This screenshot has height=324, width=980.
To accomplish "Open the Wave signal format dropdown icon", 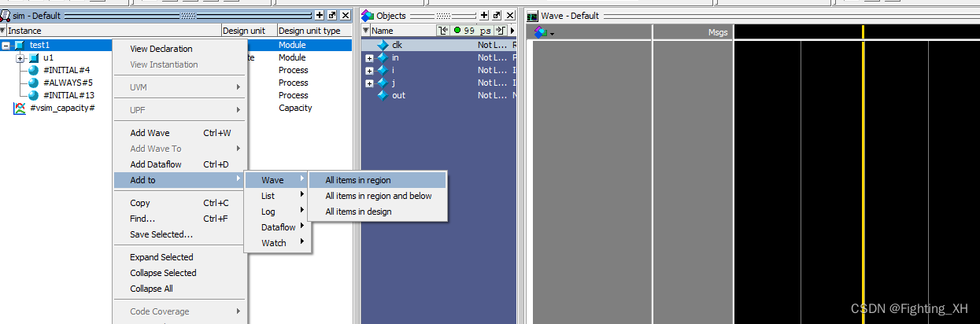I will tap(544, 32).
